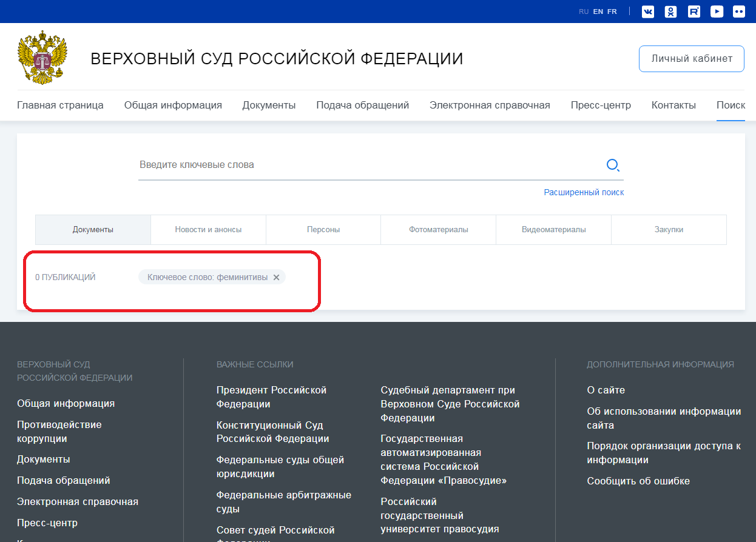Open Пресс-центр in top navigation

(x=601, y=105)
